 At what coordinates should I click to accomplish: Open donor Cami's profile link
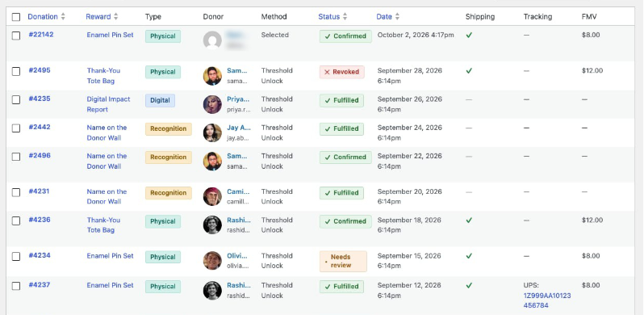238,191
